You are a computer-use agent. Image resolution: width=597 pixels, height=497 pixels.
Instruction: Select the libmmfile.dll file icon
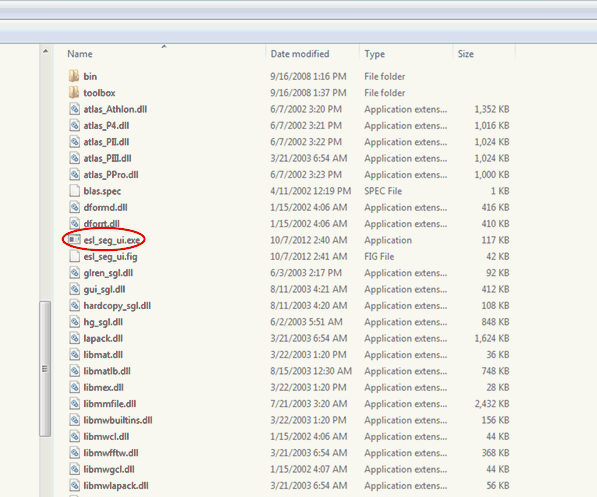75,404
